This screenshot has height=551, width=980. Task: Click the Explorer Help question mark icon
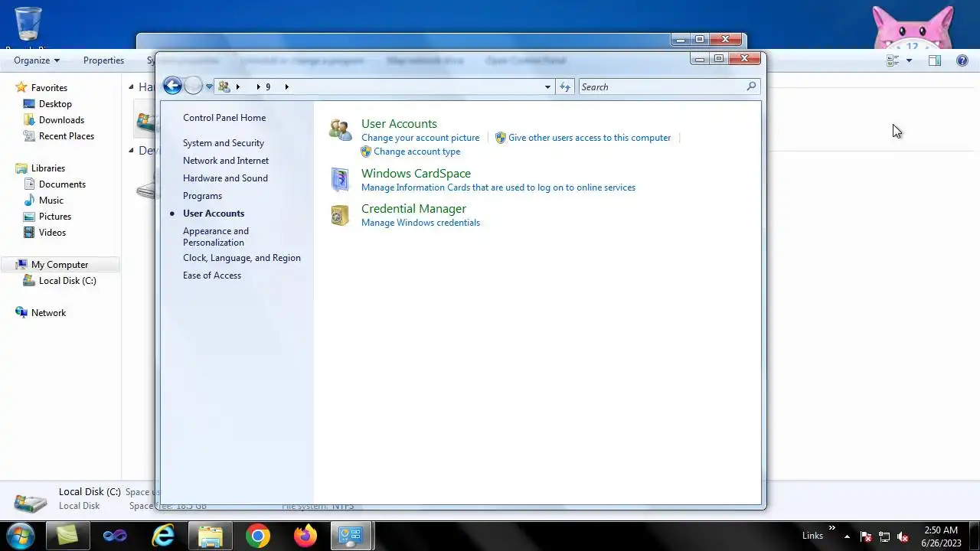click(x=962, y=60)
